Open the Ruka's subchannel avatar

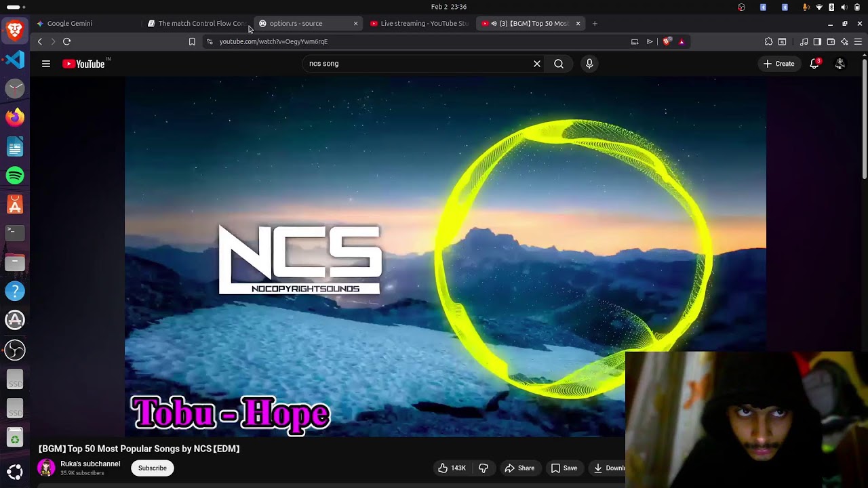46,468
